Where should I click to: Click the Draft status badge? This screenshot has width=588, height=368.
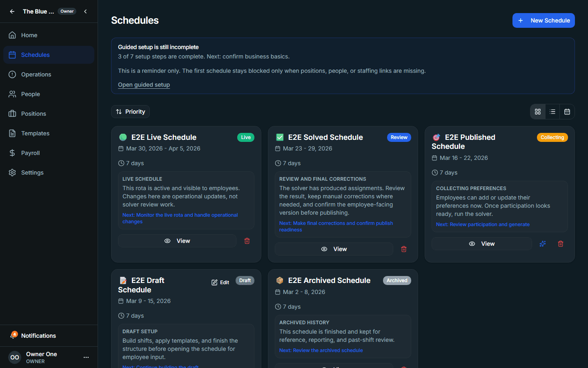pos(245,280)
